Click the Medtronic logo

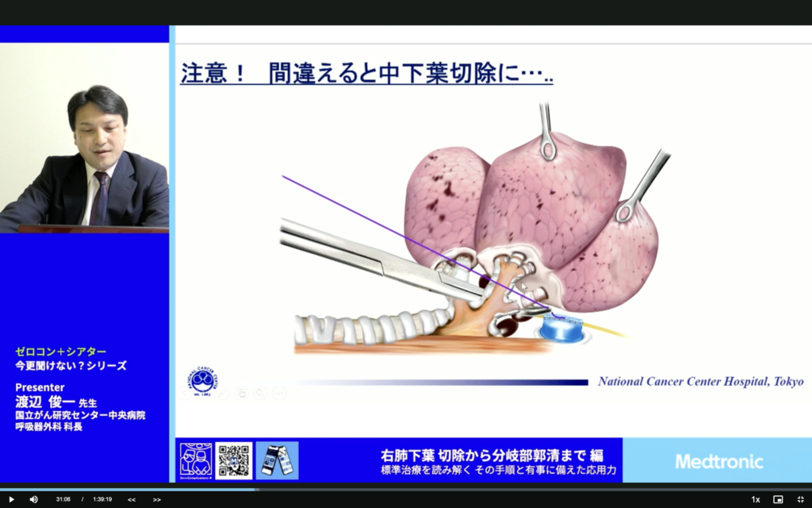tap(718, 461)
